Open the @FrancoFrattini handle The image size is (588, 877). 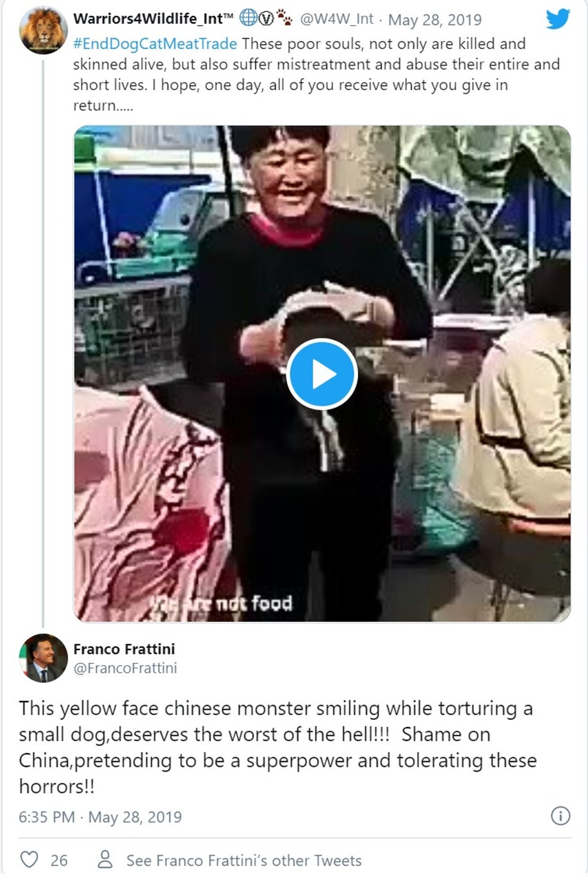125,668
